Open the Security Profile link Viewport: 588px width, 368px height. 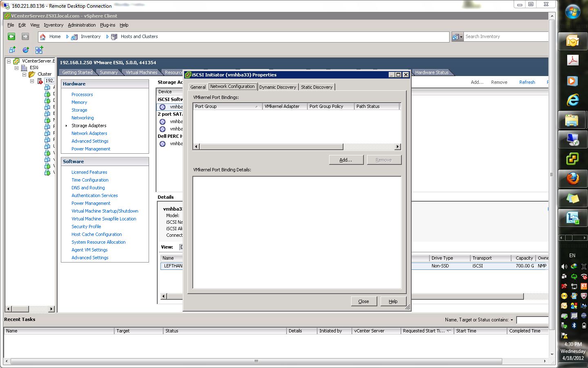pos(86,227)
